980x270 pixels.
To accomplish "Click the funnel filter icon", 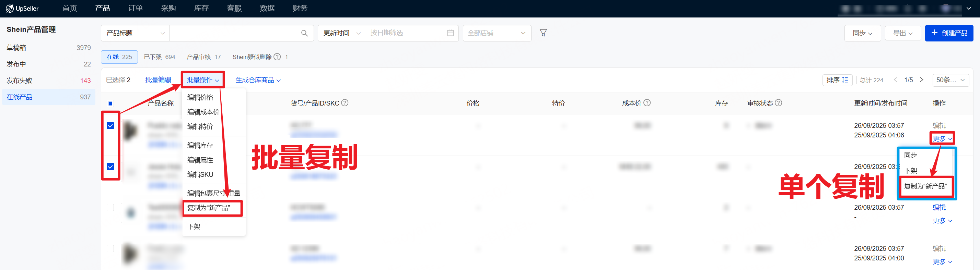I will click(x=543, y=33).
